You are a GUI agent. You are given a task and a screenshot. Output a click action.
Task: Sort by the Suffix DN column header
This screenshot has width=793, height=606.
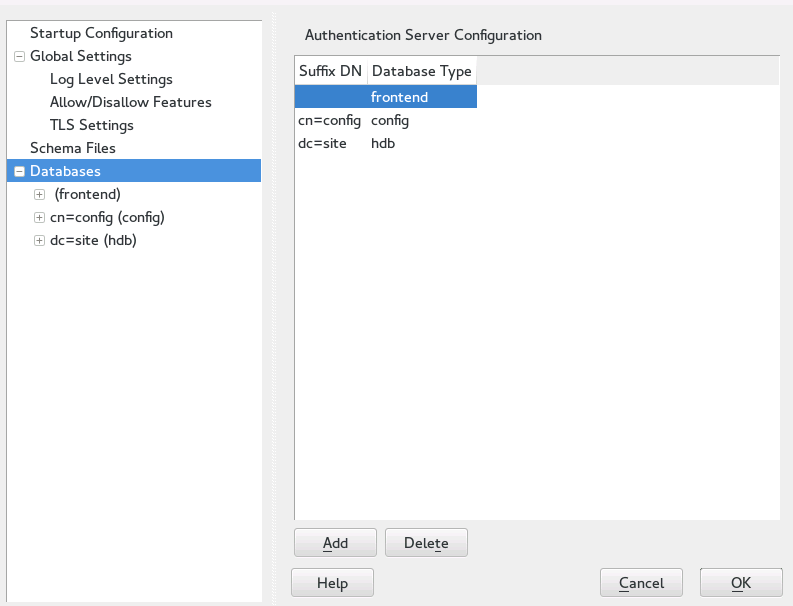(x=330, y=71)
